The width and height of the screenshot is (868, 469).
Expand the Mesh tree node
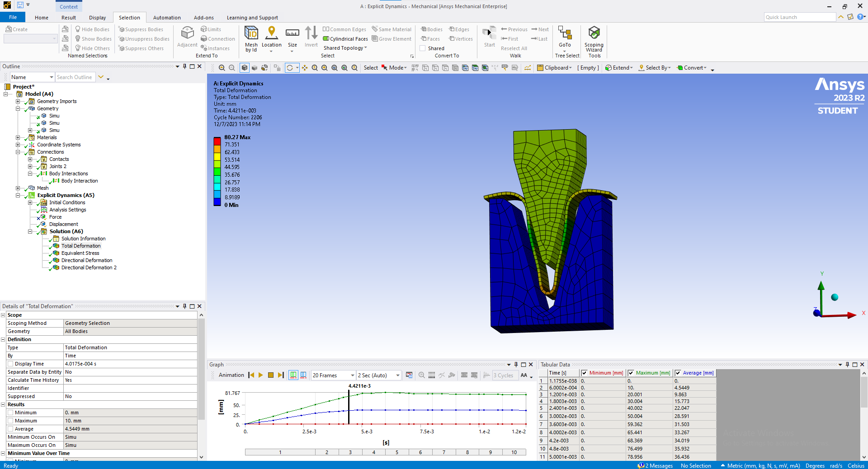tap(18, 188)
